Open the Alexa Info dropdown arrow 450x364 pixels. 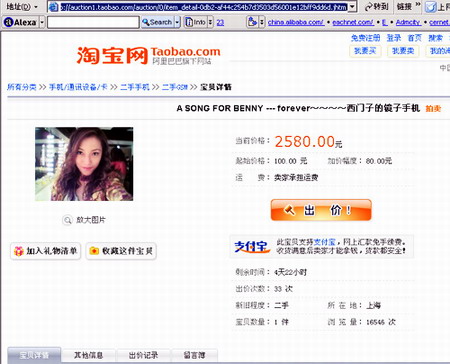tap(210, 22)
